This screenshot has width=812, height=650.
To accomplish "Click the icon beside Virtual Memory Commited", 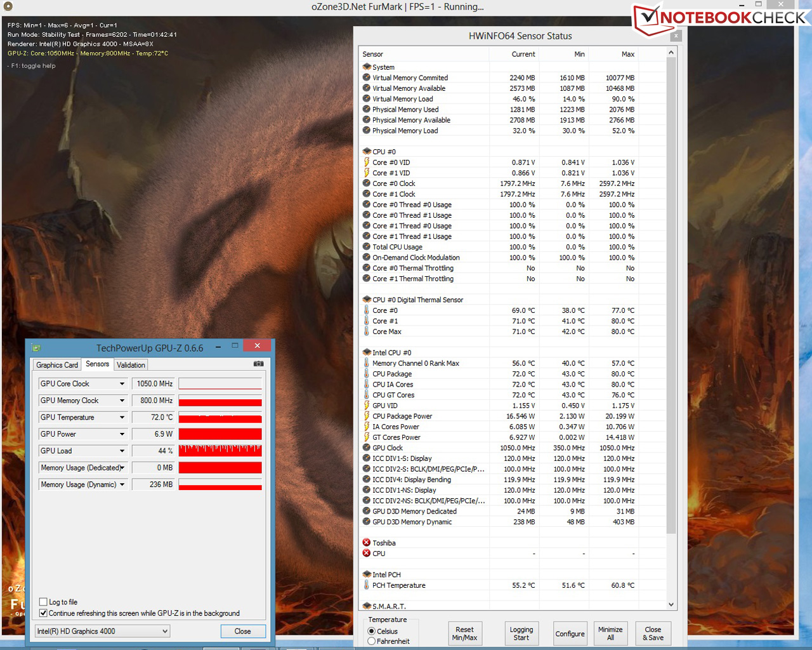I will (x=367, y=77).
